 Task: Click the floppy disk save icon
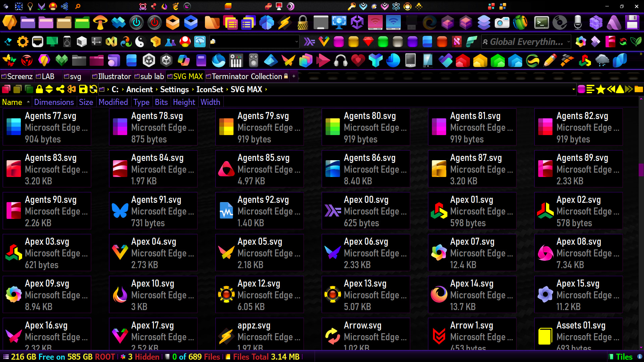pyautogui.click(x=632, y=23)
